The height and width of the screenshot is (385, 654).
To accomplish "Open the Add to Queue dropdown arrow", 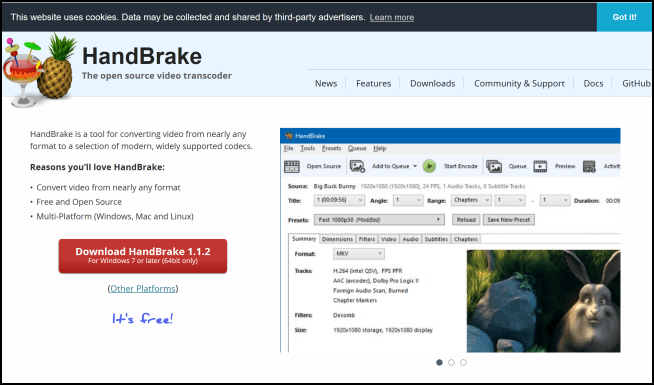I will [415, 166].
